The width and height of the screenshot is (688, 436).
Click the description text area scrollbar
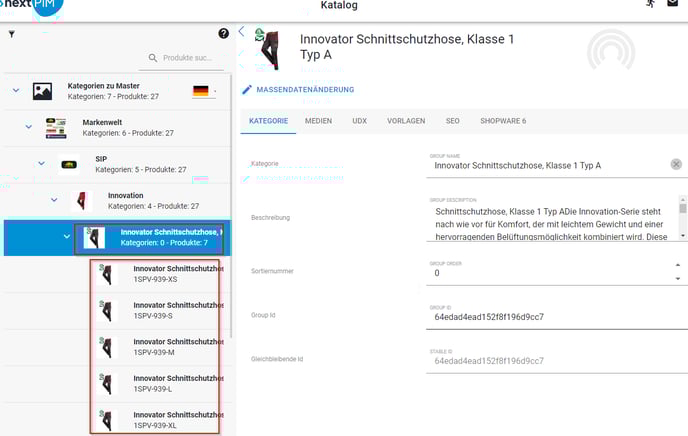point(683,218)
